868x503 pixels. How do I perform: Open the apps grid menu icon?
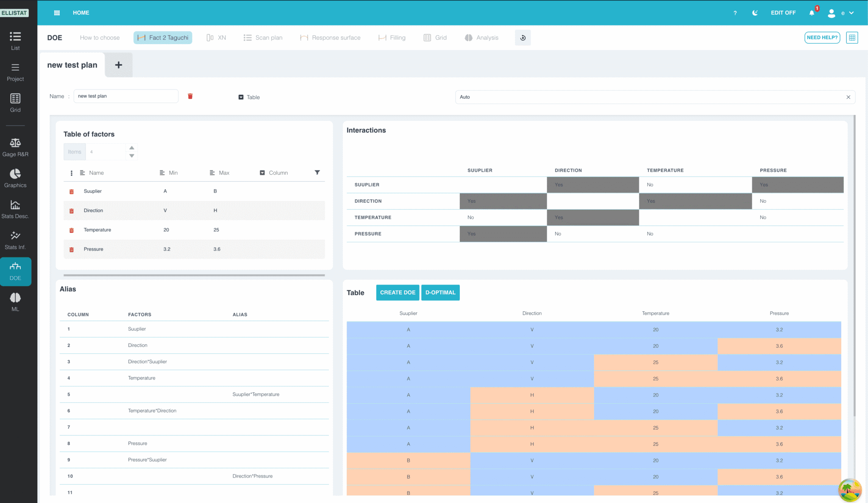pos(57,13)
